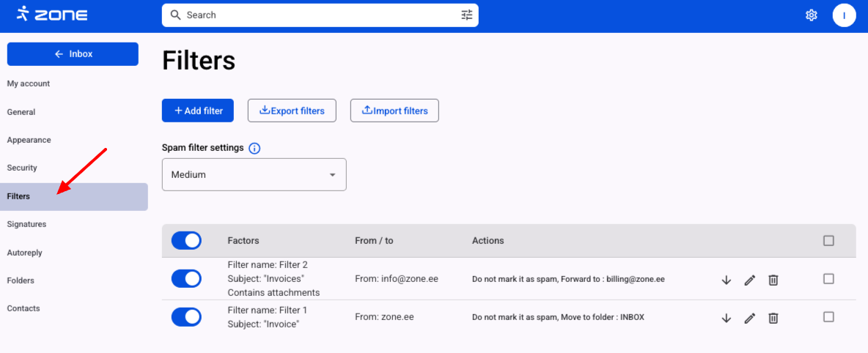The height and width of the screenshot is (353, 868).
Task: Edit Filter 1 with the pencil icon
Action: pos(749,318)
